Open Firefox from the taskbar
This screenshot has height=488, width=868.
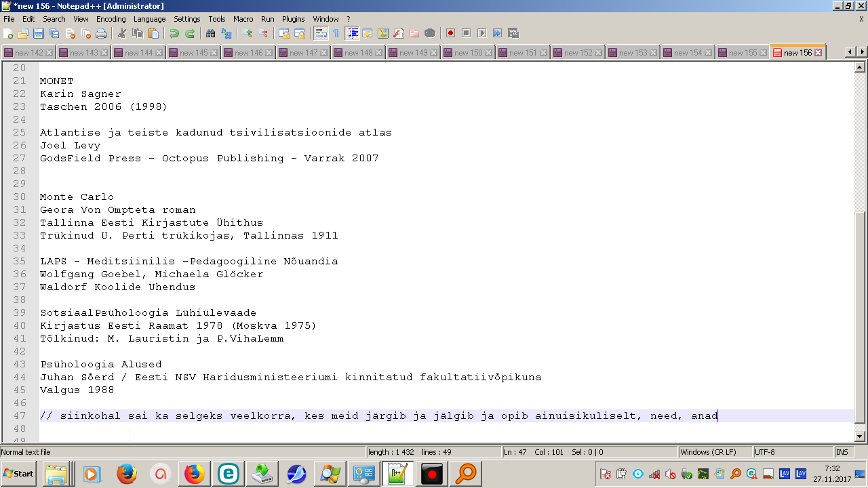[x=127, y=474]
